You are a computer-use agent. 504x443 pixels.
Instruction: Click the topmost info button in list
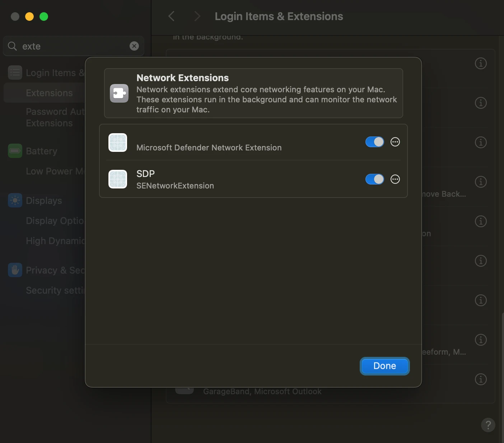[x=481, y=64]
